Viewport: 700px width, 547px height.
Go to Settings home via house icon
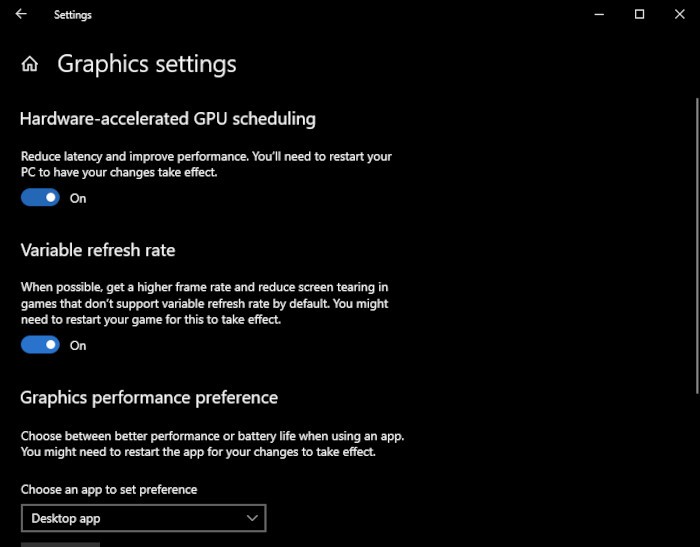coord(30,65)
